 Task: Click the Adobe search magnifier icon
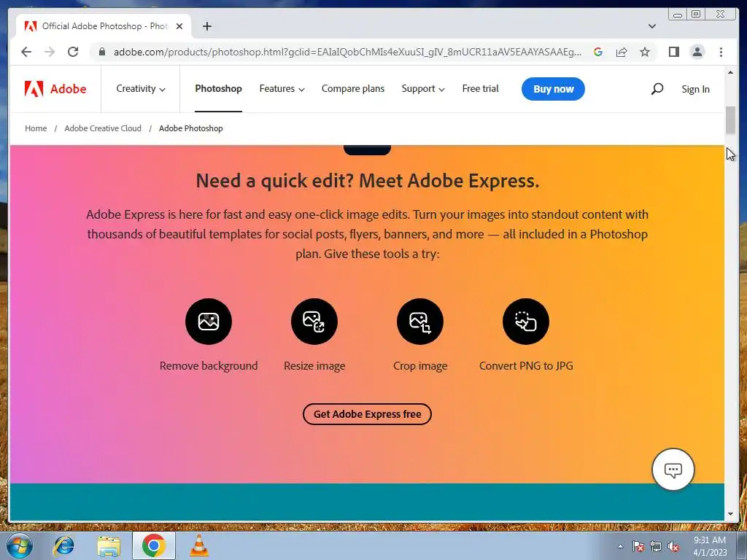click(657, 88)
